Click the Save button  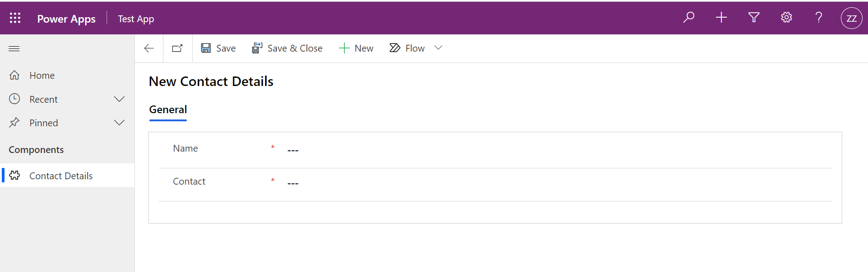pos(218,48)
